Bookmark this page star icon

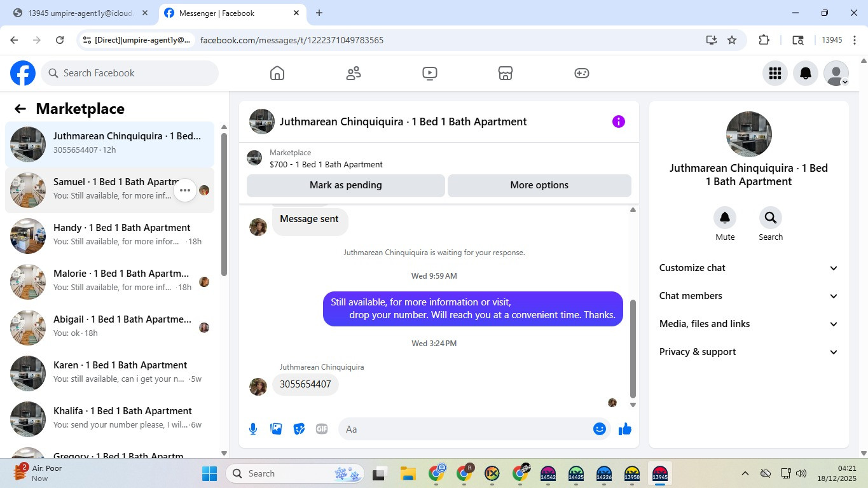click(x=732, y=40)
